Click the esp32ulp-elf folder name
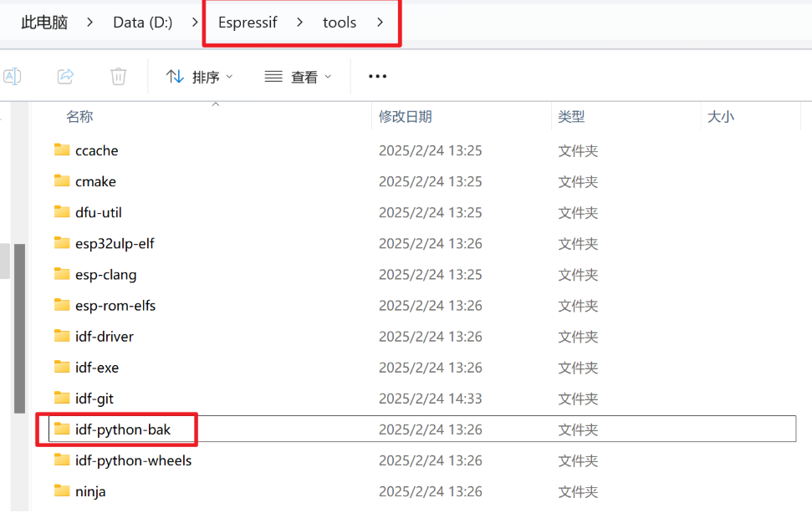The image size is (812, 518). (x=115, y=244)
